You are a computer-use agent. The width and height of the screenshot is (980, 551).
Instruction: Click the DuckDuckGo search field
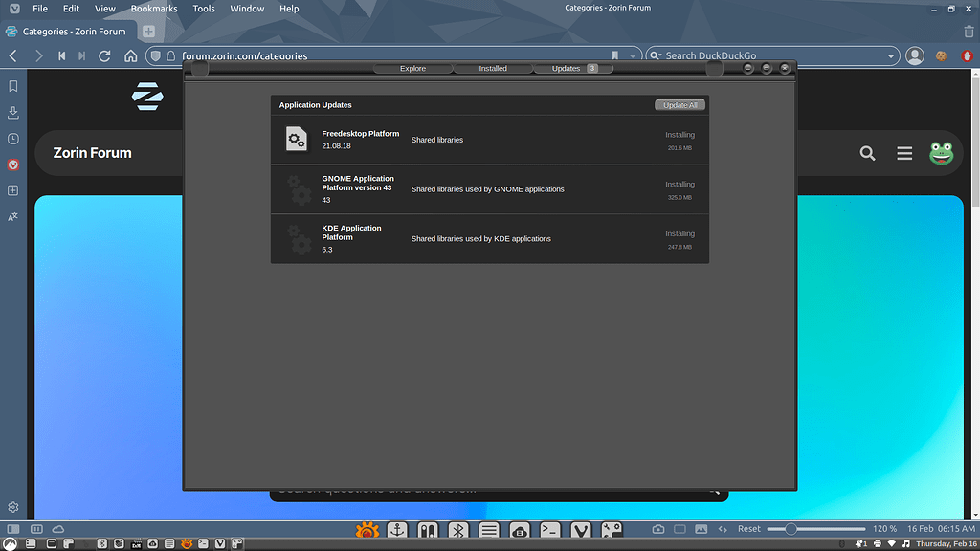click(x=770, y=56)
